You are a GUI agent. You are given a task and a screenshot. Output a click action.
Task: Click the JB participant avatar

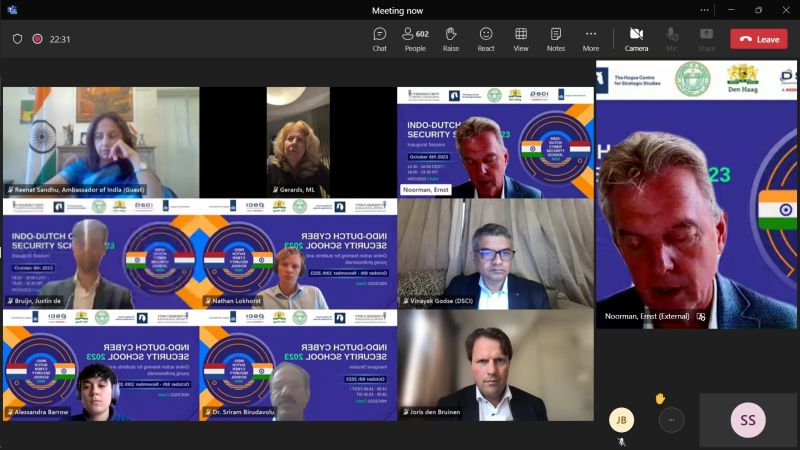click(621, 420)
